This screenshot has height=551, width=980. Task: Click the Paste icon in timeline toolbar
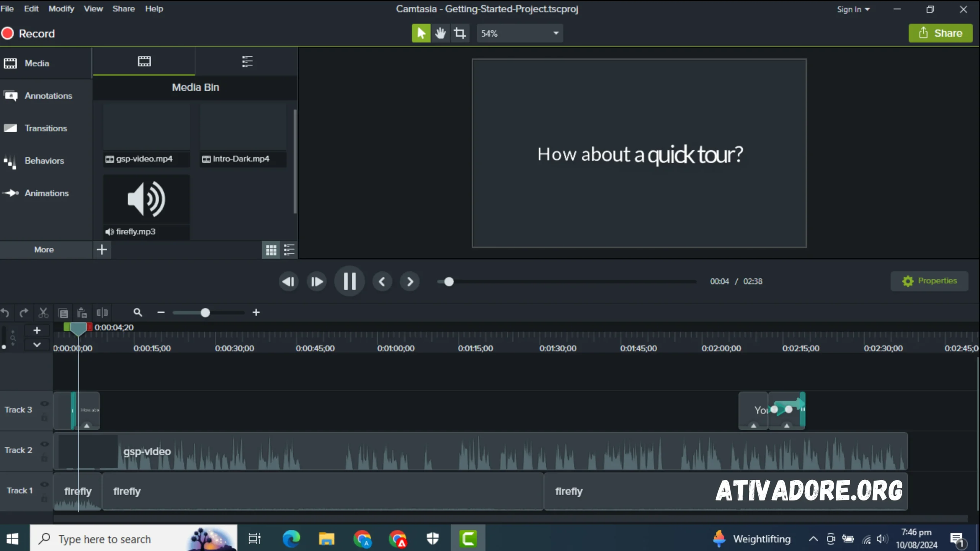(82, 313)
